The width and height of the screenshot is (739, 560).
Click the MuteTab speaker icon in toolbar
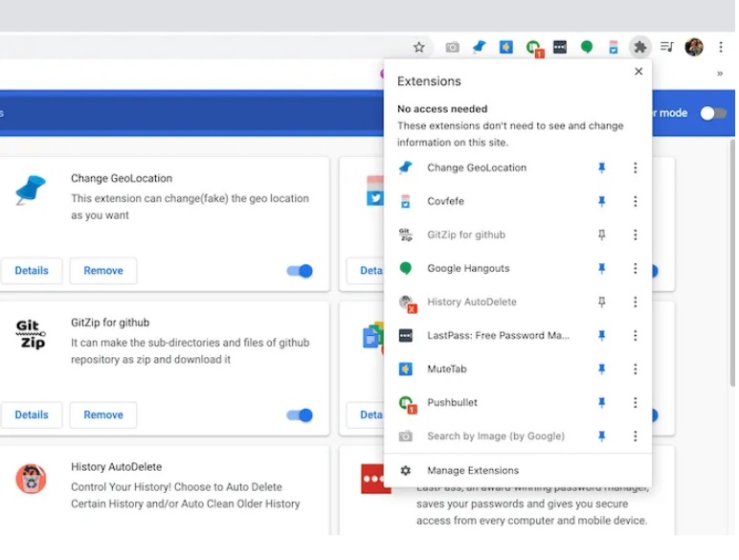[x=505, y=47]
